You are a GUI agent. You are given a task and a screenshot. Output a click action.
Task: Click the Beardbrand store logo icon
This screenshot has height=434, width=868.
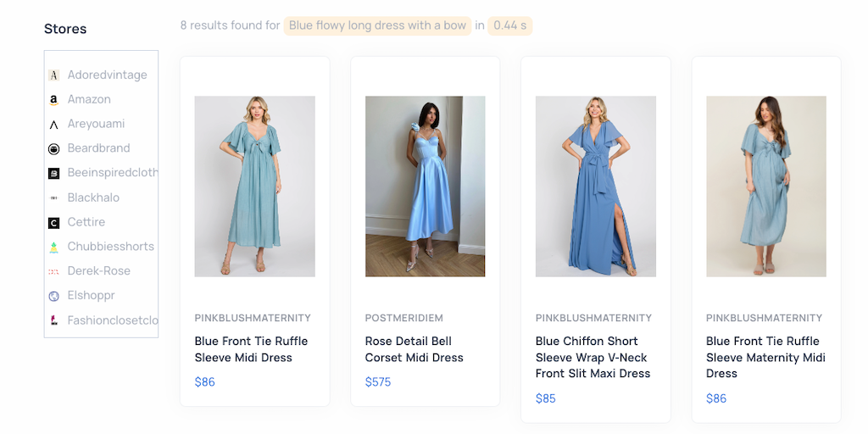click(53, 149)
